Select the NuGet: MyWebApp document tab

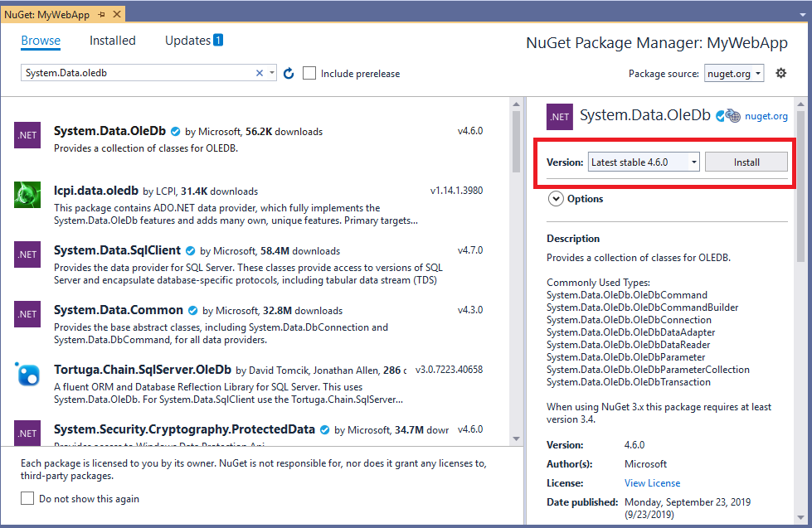click(x=47, y=14)
